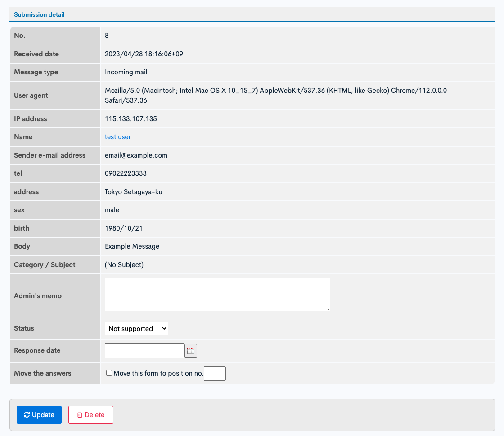Viewport: 504px width, 436px height.
Task: Open the calendar picker for Response date
Action: pyautogui.click(x=190, y=350)
